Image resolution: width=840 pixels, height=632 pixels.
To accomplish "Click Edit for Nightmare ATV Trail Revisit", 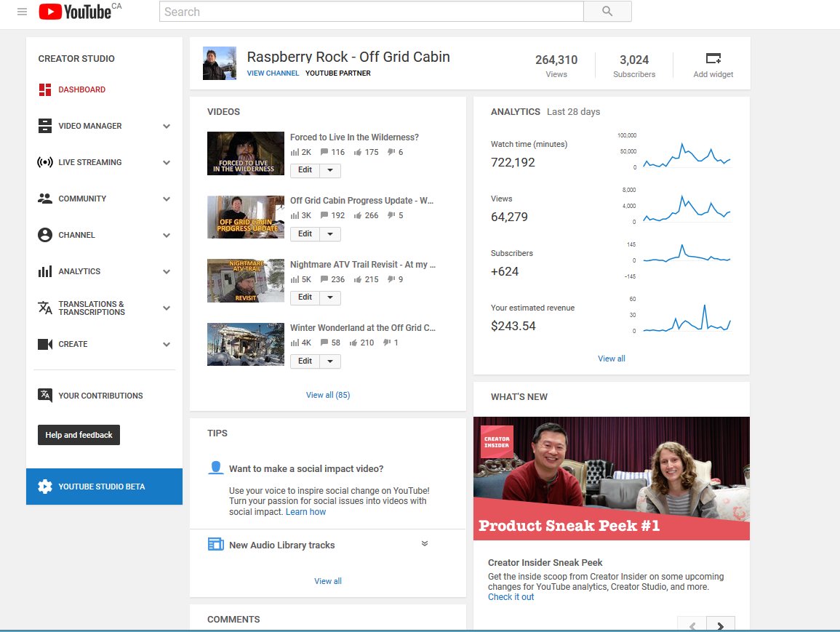I will (305, 297).
